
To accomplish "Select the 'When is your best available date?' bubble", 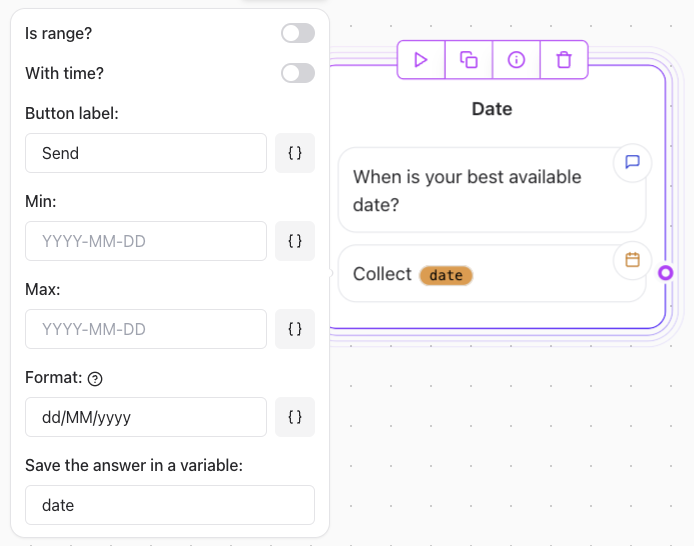I will pos(492,190).
